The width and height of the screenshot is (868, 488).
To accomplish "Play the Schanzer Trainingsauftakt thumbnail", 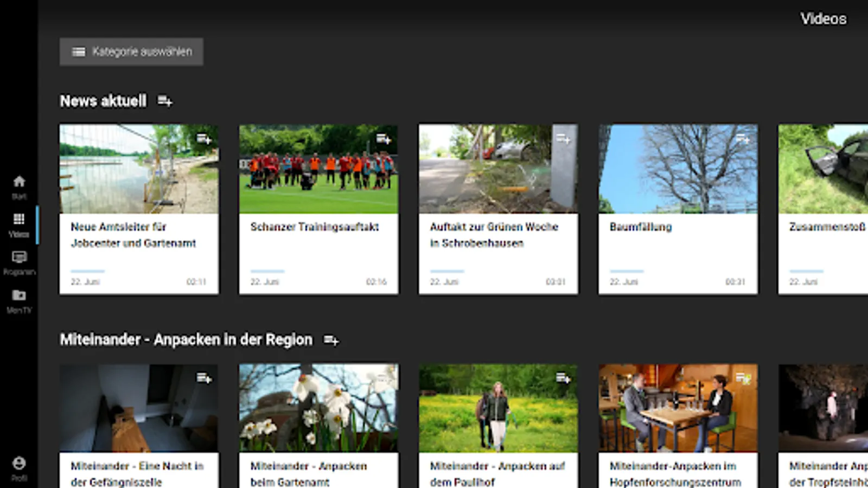I will (318, 169).
